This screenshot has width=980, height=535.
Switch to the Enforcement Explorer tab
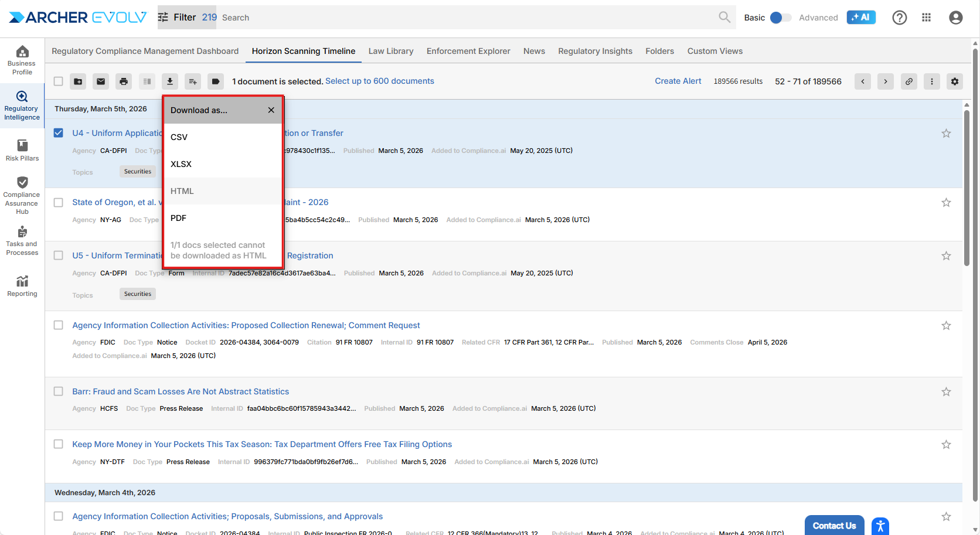click(468, 51)
